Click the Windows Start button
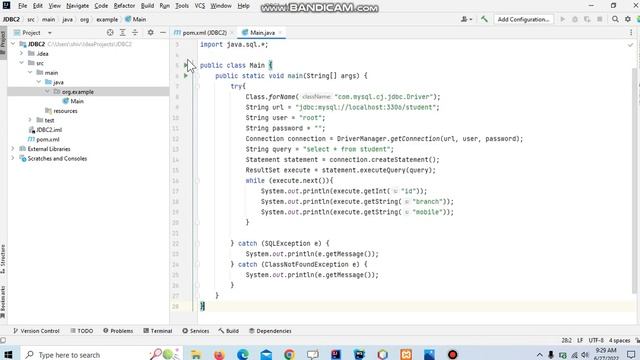The image size is (640, 360). pos(8,354)
